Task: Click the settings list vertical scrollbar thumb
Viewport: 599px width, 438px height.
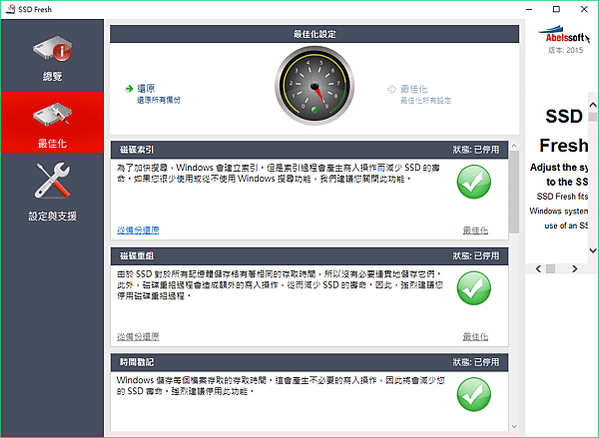Action: [x=514, y=192]
